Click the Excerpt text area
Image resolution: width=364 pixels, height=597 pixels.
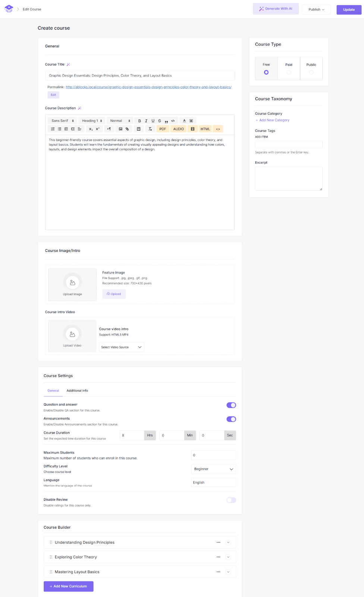point(289,179)
